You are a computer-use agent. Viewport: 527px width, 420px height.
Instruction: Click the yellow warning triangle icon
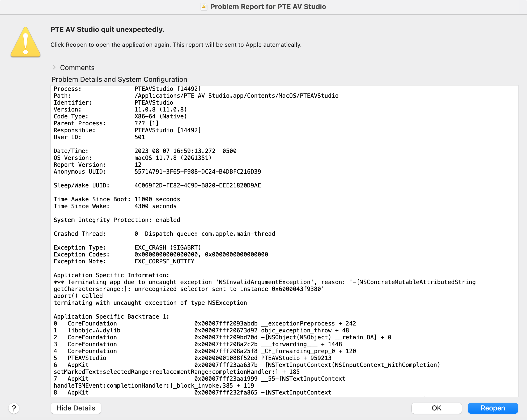click(25, 42)
